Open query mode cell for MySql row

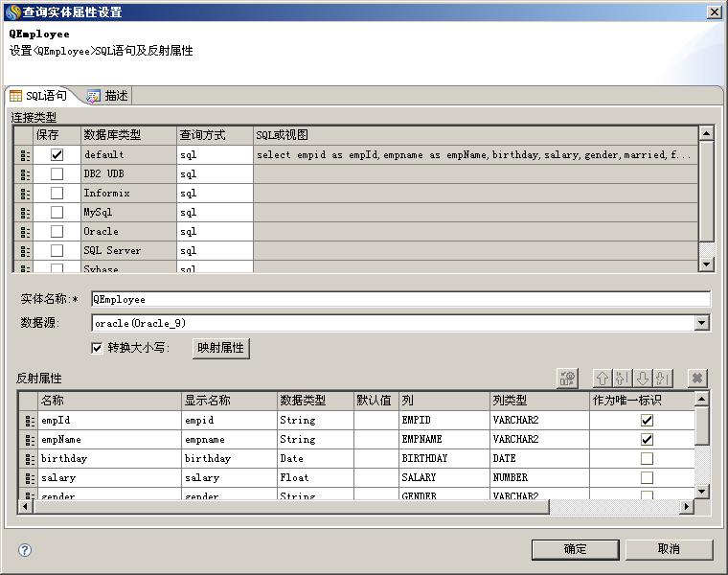[215, 212]
